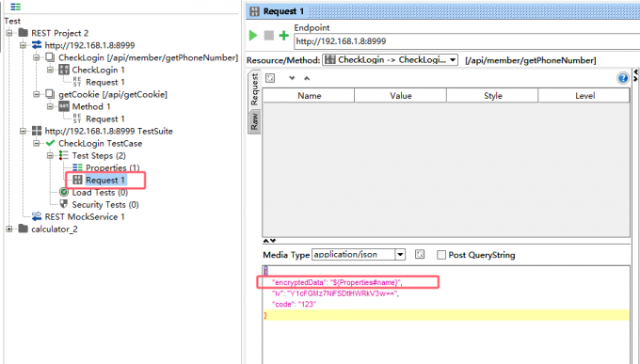Open the Media Type combo box arrow
This screenshot has width=640, height=364.
coord(400,255)
